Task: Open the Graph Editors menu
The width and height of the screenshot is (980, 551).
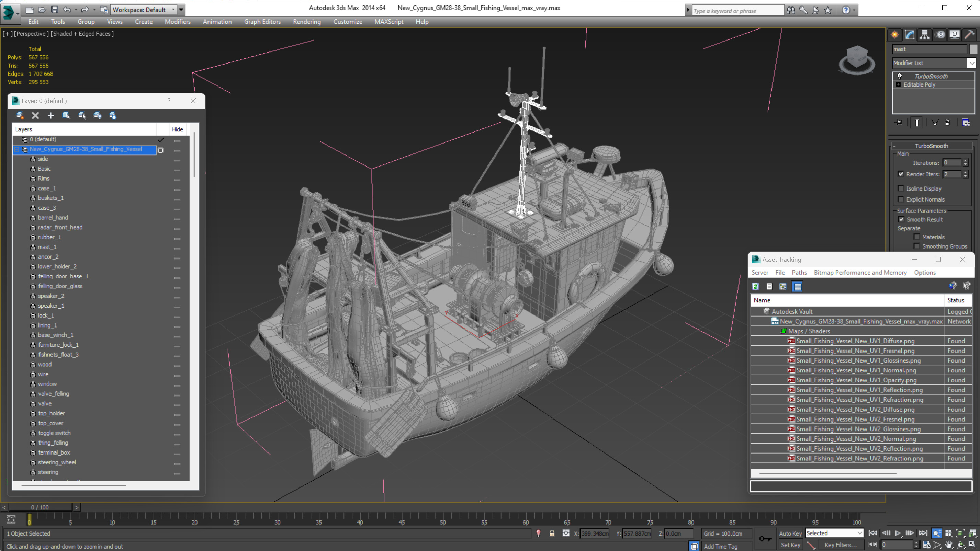Action: click(262, 22)
